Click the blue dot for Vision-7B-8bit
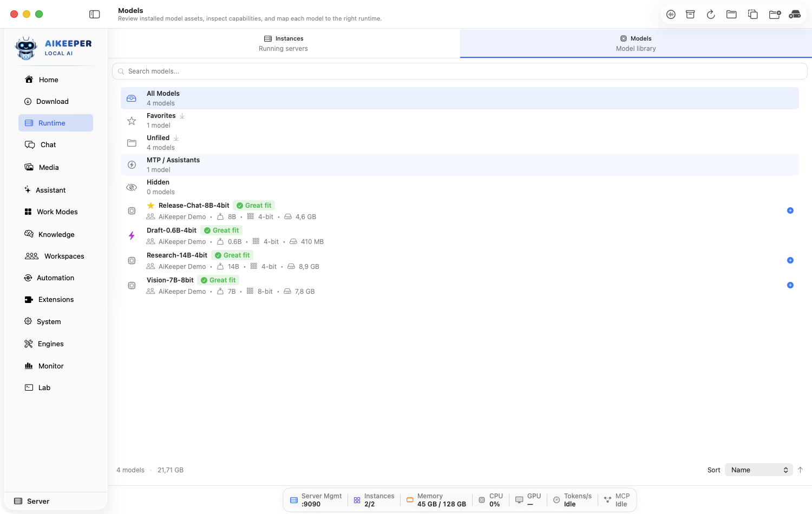Screen dimensions: 812x514 pyautogui.click(x=790, y=285)
